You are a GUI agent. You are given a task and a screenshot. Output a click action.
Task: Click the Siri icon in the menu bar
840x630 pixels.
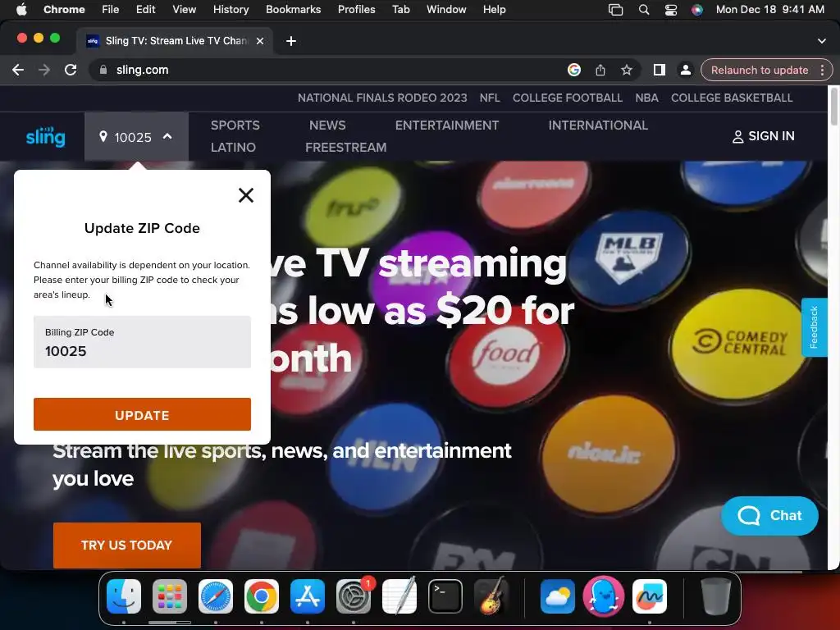click(697, 10)
